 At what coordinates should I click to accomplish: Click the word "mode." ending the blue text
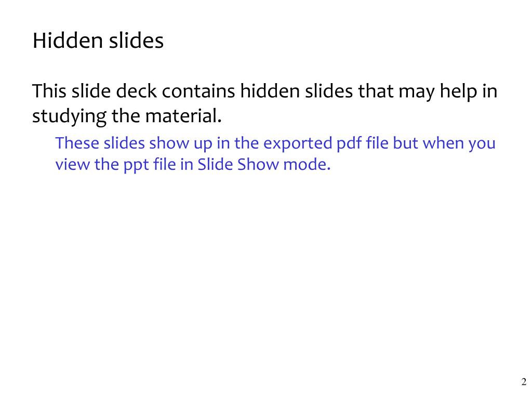click(x=307, y=164)
